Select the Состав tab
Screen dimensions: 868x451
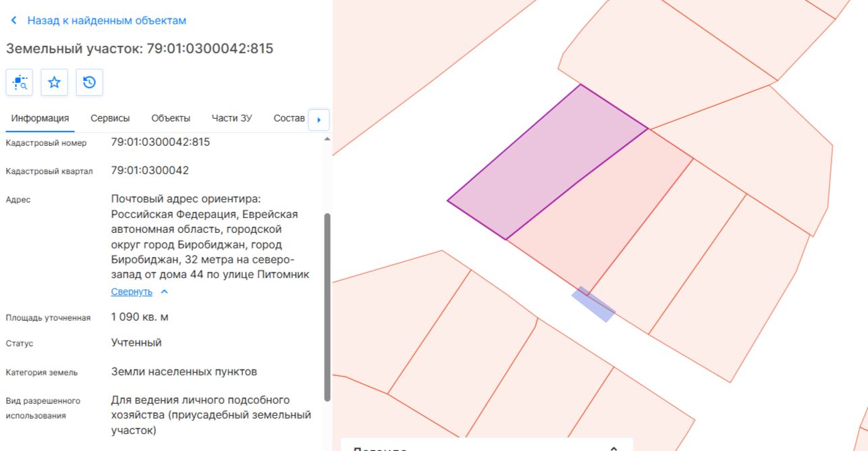coord(290,118)
